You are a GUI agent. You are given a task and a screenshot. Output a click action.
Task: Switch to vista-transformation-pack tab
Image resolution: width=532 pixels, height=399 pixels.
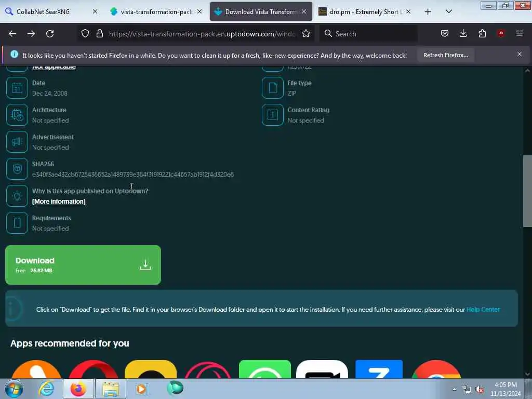pos(156,11)
